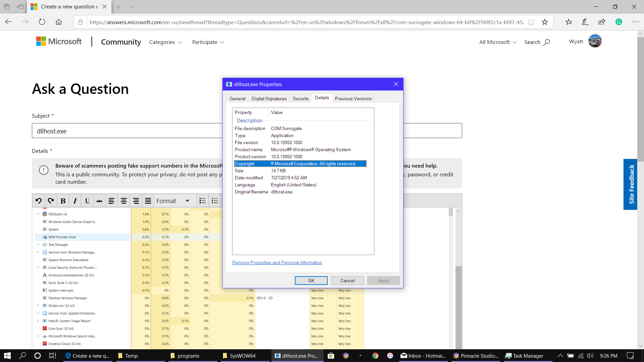This screenshot has width=644, height=362.
Task: Center align text in editor
Action: point(124,201)
